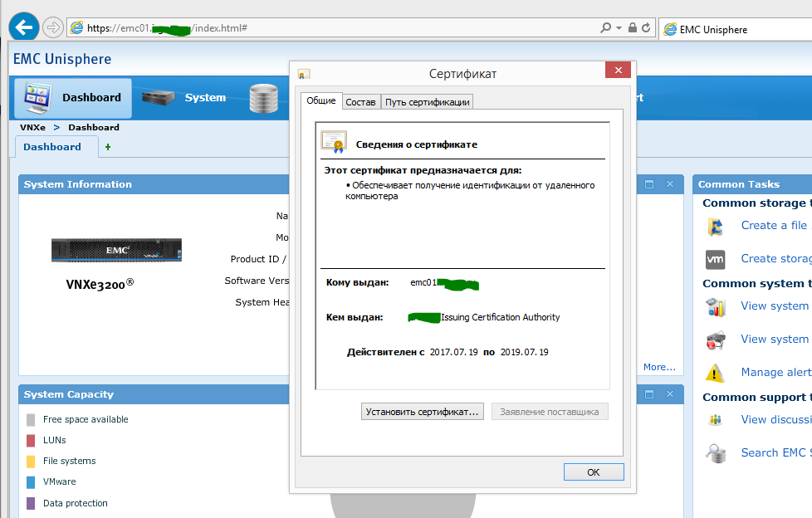Click the View discussion community icon

pos(716,419)
